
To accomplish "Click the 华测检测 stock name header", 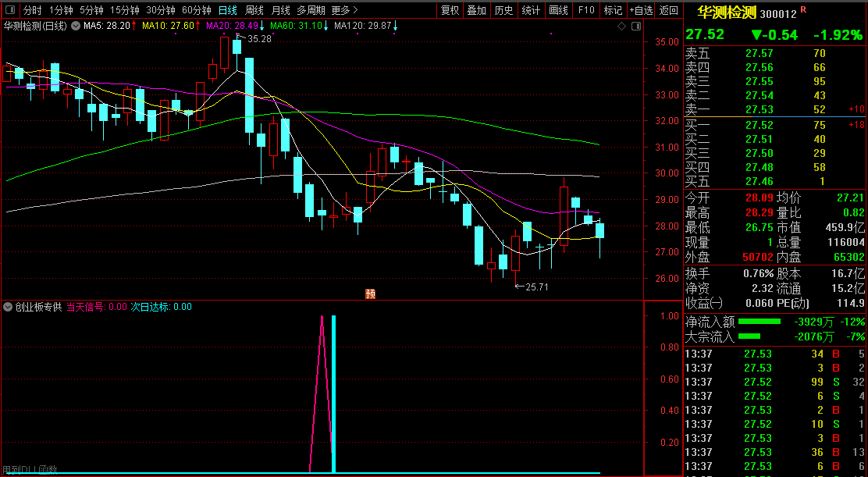I will tap(726, 13).
